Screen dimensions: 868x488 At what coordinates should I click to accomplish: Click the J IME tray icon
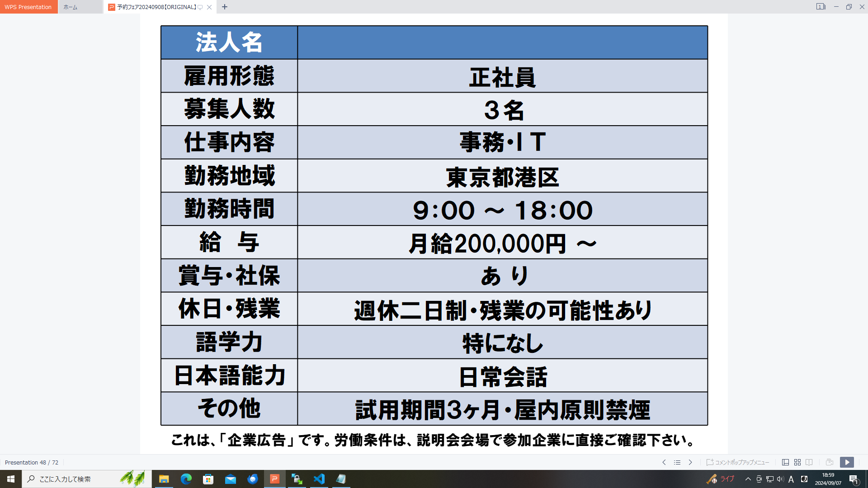click(x=804, y=479)
